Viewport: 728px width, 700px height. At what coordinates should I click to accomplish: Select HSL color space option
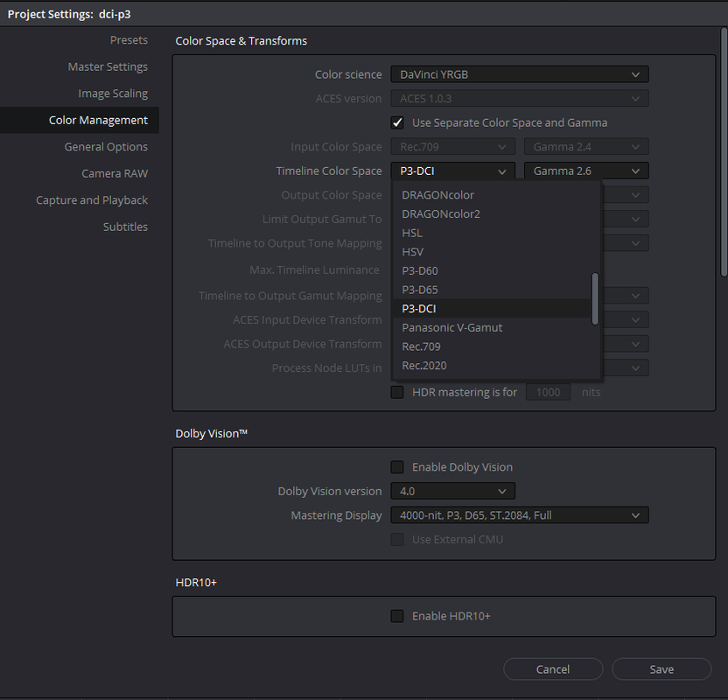point(492,233)
